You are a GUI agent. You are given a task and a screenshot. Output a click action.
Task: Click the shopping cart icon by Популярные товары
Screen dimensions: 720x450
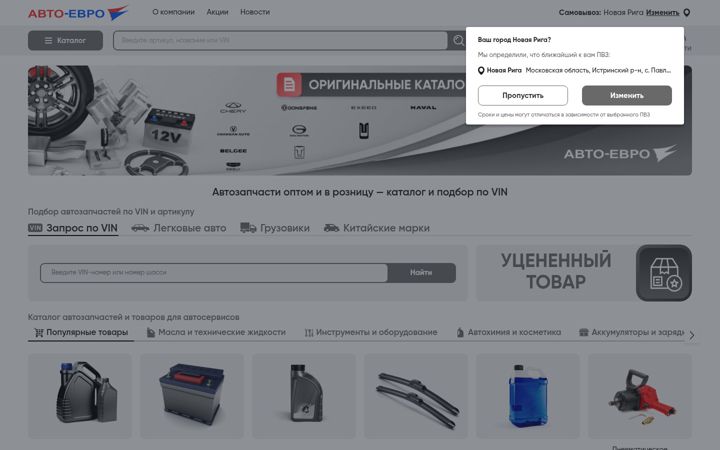(39, 332)
